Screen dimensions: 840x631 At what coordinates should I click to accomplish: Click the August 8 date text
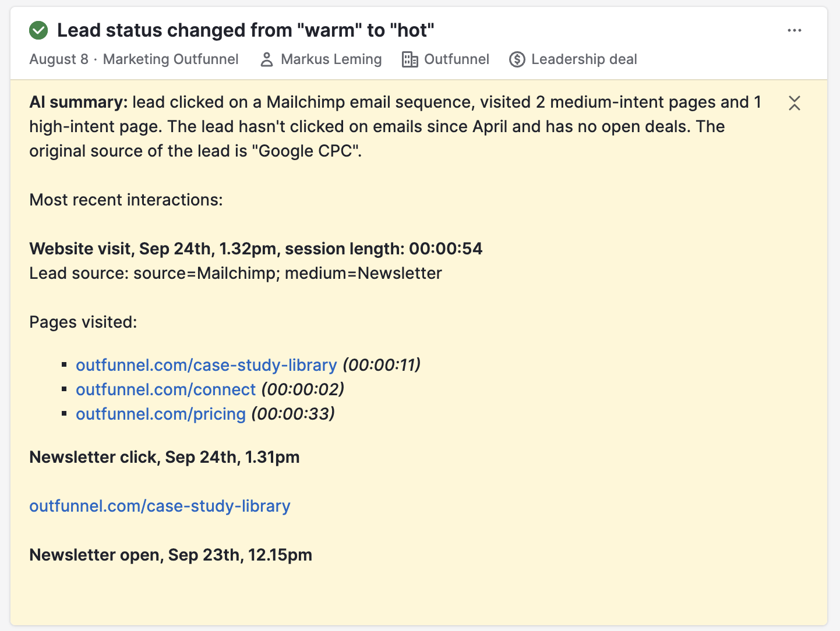[58, 59]
